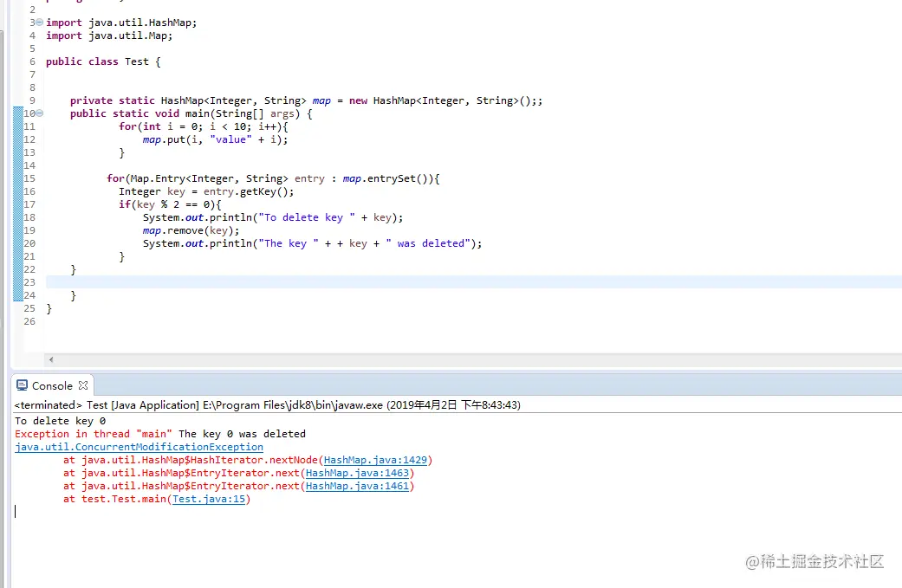
Task: Click 'public class Test {' declaration
Action: [x=104, y=61]
